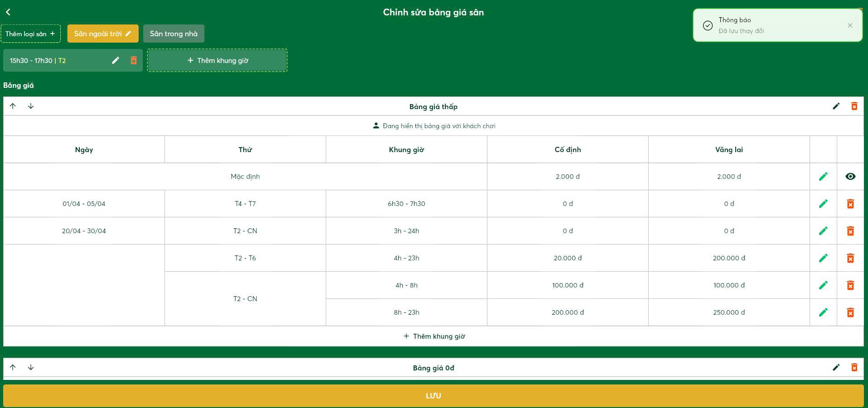
Task: Select the Sân ngoài trời tab
Action: coord(103,34)
